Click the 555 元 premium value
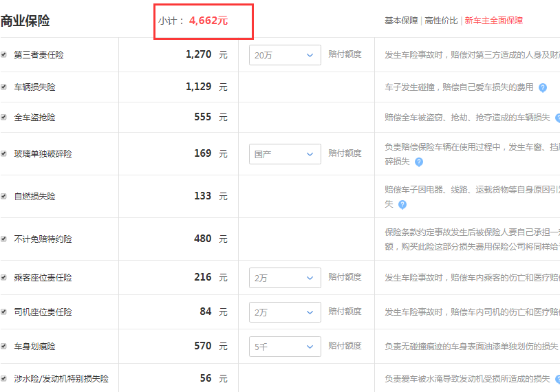Image resolution: width=560 pixels, height=392 pixels. pos(211,117)
